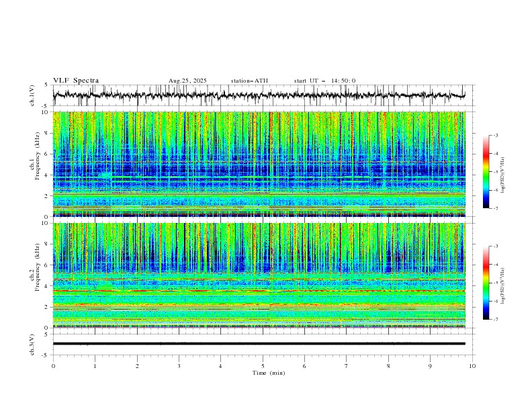The width and height of the screenshot is (532, 411).
Task: Click the "-4" tick on ch.2 colorbar
Action: (x=495, y=265)
